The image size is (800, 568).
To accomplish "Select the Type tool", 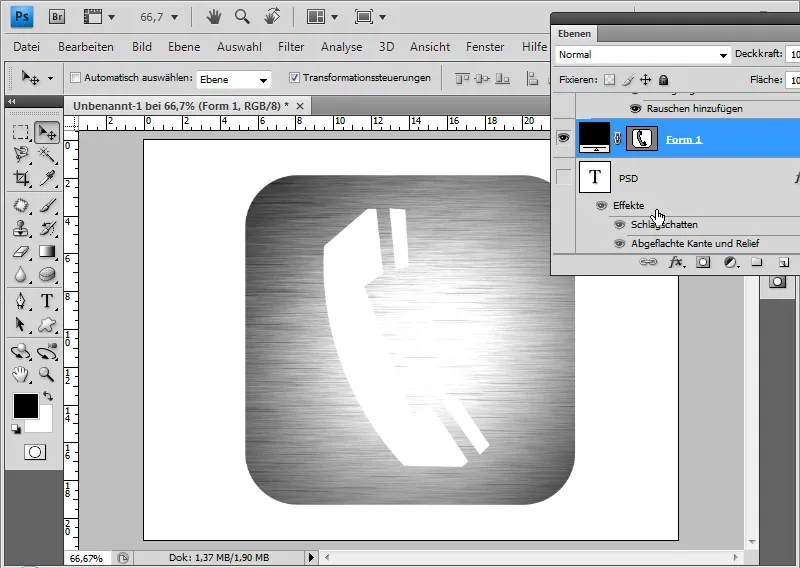I will [x=47, y=301].
